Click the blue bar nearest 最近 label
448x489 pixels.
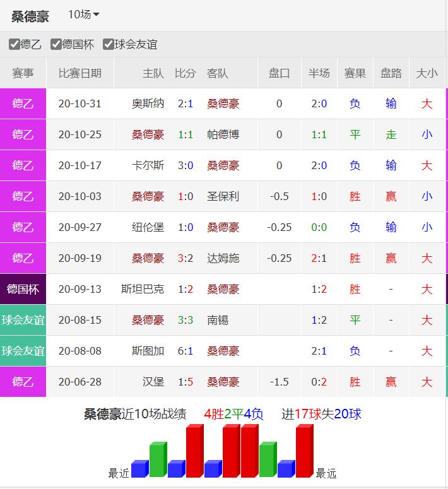(139, 469)
